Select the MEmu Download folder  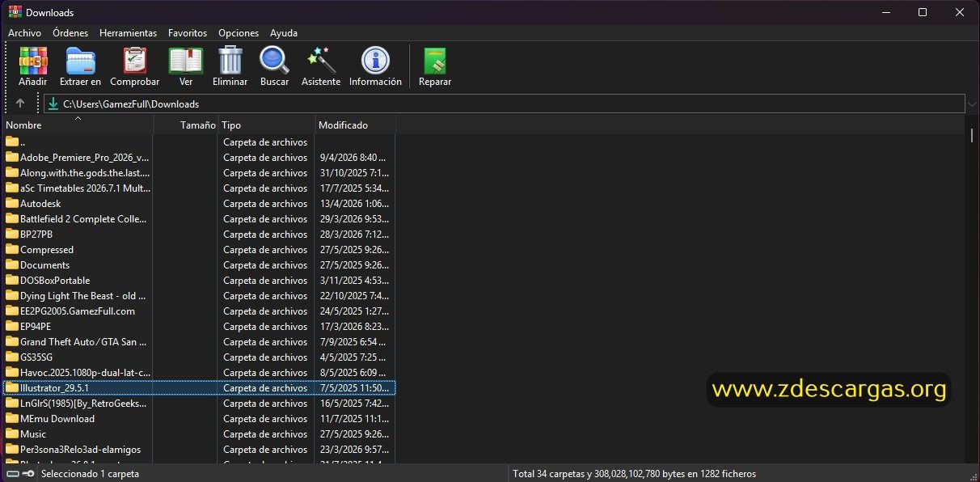pyautogui.click(x=199, y=418)
